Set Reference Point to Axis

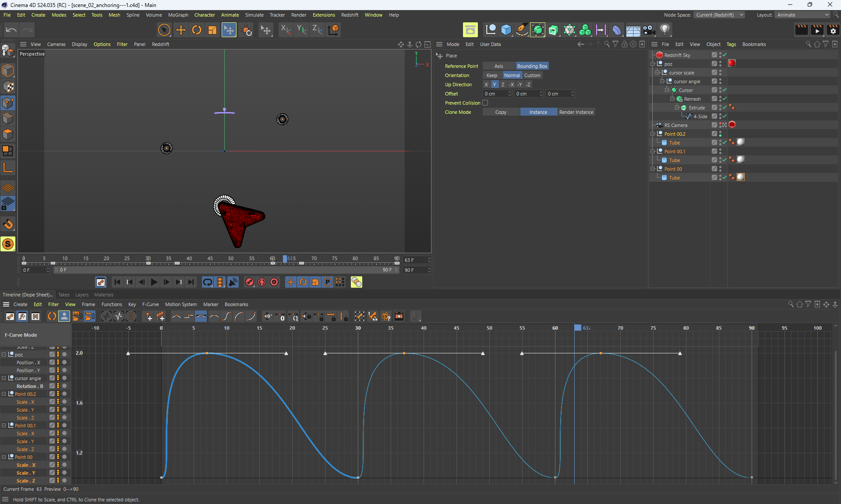(x=498, y=66)
